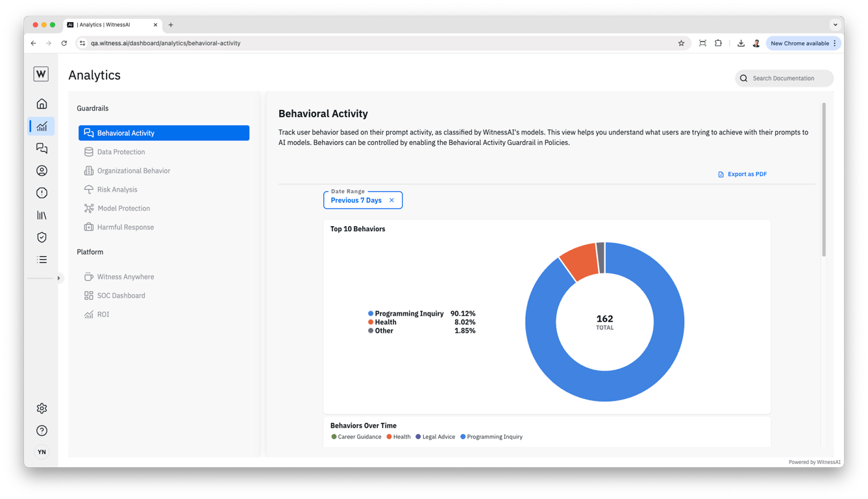Open the alert exclamation icon in sidebar
Image resolution: width=868 pixels, height=499 pixels.
[x=42, y=193]
